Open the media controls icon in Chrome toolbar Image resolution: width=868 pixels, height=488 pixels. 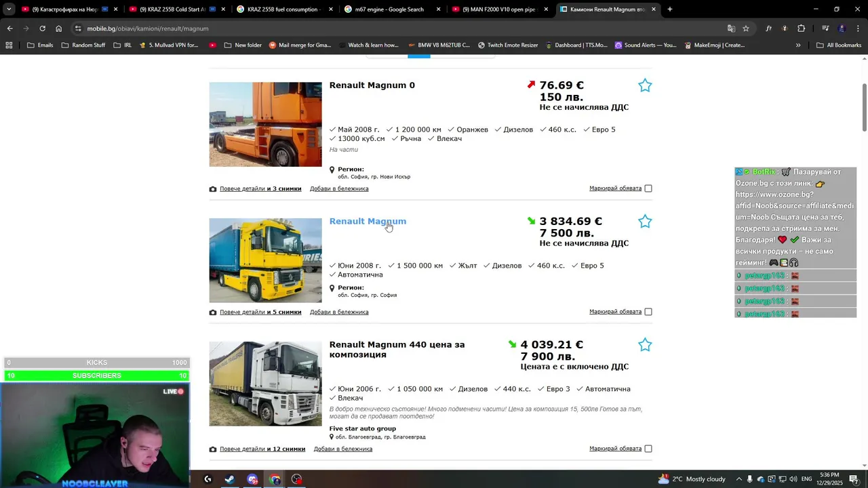(825, 28)
